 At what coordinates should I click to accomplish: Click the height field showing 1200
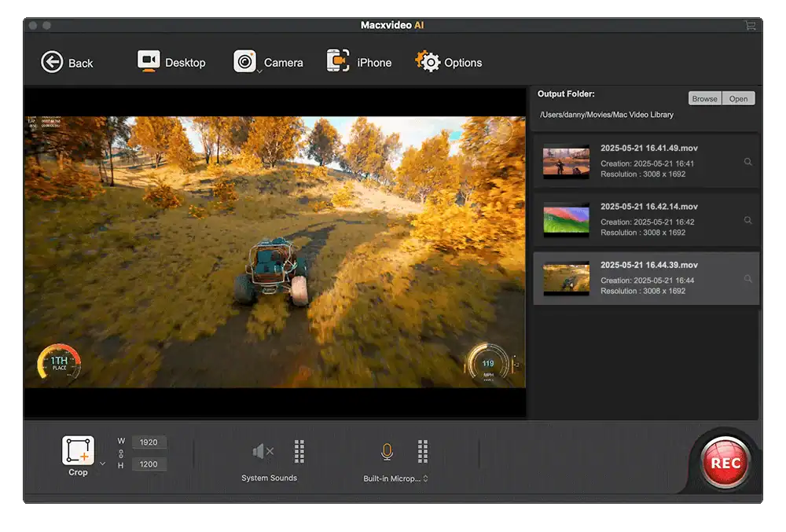(149, 464)
